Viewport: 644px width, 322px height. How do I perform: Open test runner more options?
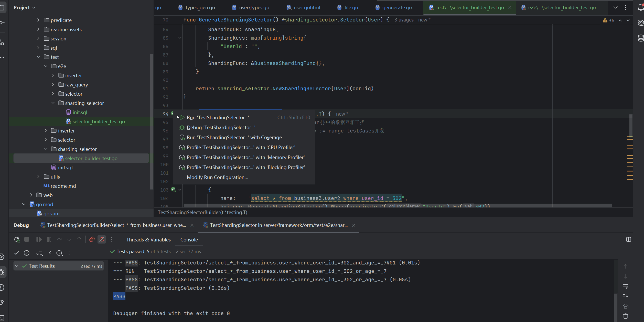pos(69,253)
